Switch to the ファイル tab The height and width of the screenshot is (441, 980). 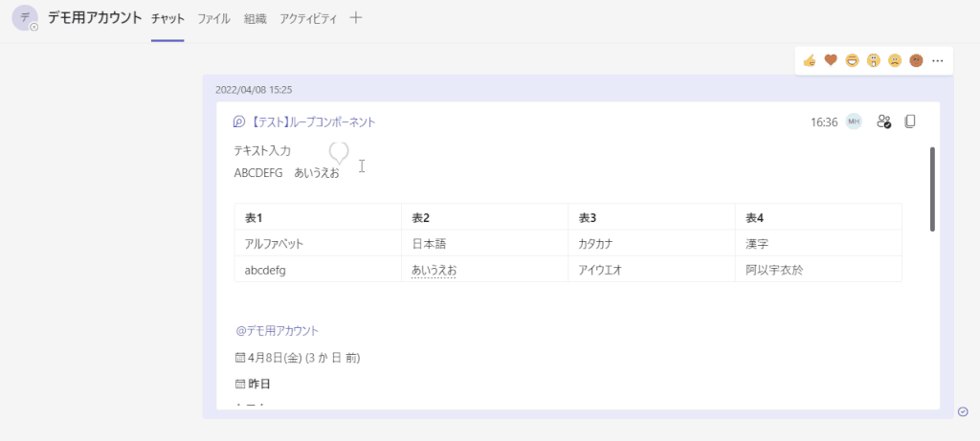click(x=213, y=18)
